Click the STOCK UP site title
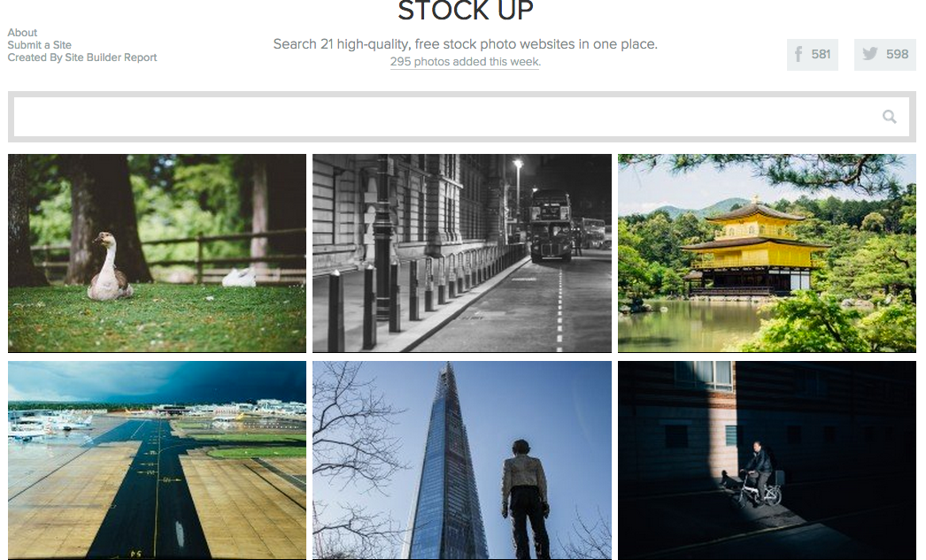 pyautogui.click(x=466, y=11)
